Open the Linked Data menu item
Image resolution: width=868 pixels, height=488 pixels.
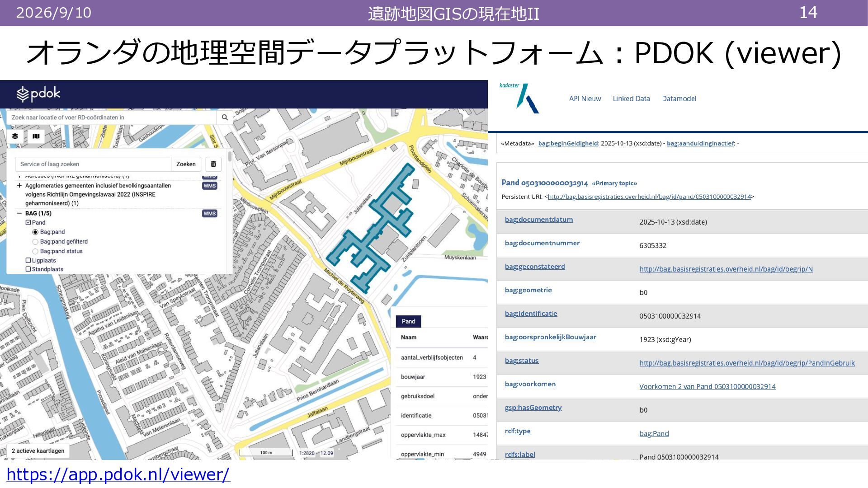pos(631,99)
